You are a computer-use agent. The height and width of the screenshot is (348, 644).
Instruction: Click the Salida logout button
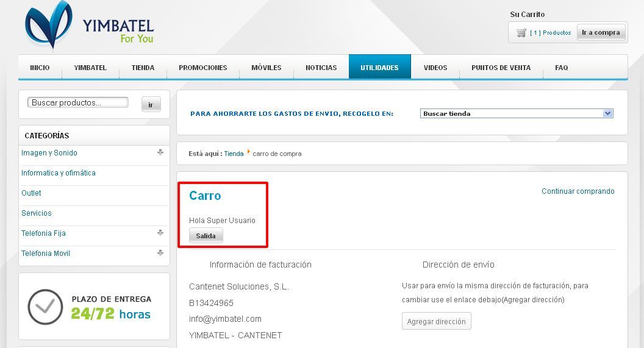click(206, 236)
